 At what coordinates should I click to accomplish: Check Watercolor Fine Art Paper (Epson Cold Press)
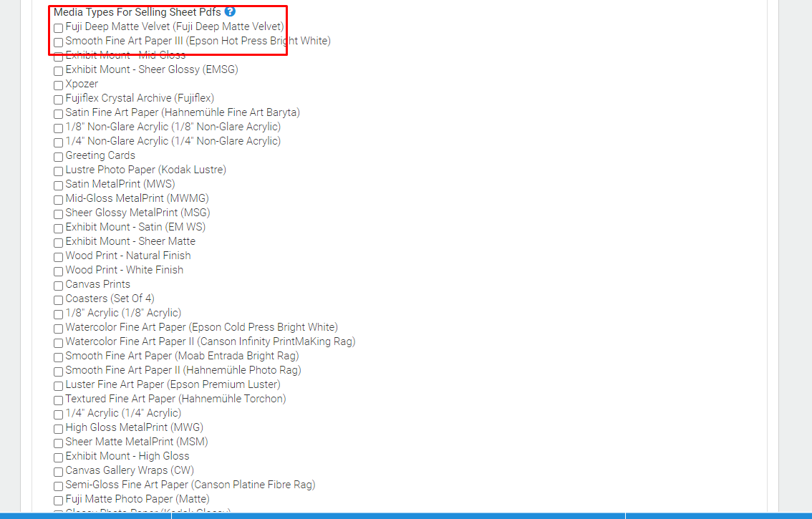tap(59, 329)
